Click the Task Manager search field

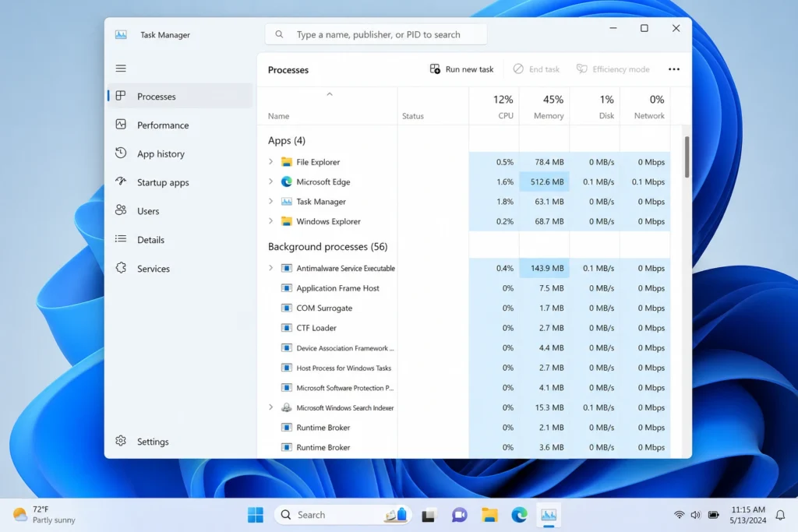[376, 34]
